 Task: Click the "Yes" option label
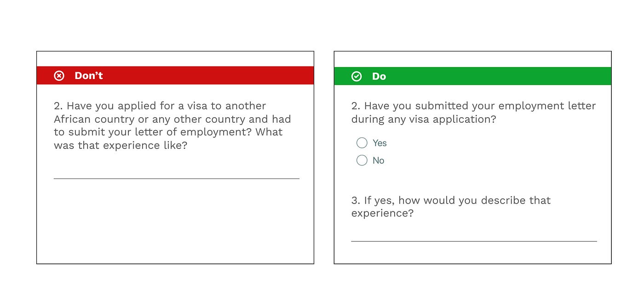click(x=379, y=143)
